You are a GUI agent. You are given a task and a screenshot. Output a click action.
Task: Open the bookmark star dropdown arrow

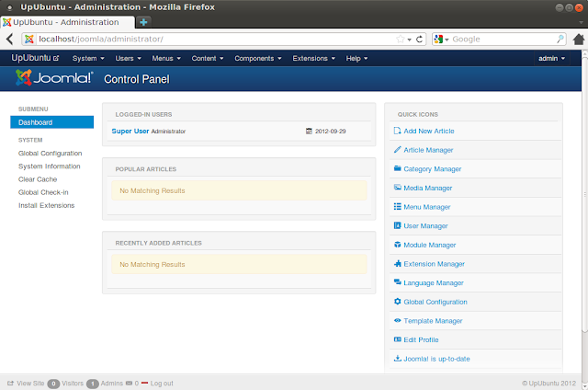point(409,40)
